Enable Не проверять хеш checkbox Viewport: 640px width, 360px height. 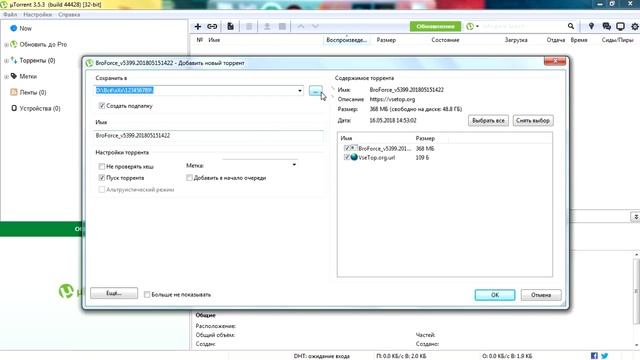pyautogui.click(x=102, y=166)
